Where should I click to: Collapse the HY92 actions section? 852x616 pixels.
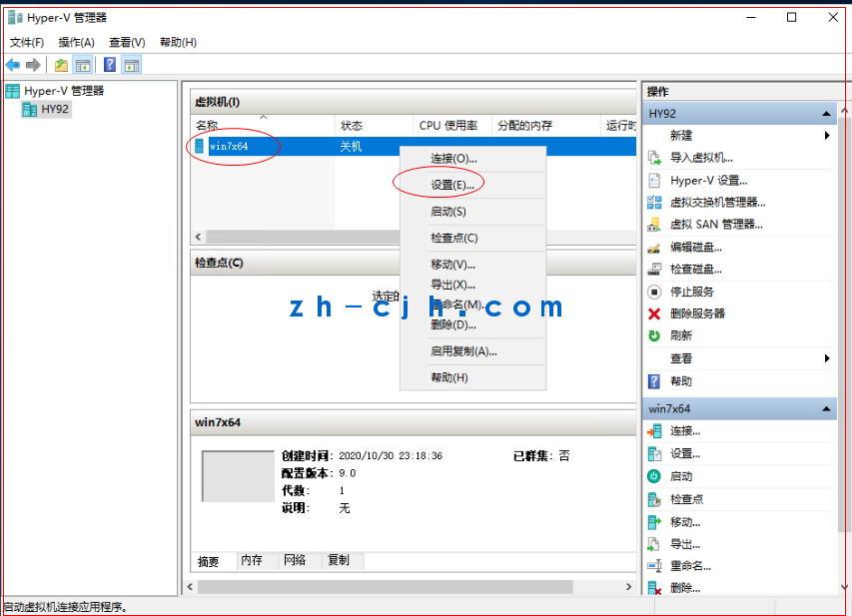[826, 114]
